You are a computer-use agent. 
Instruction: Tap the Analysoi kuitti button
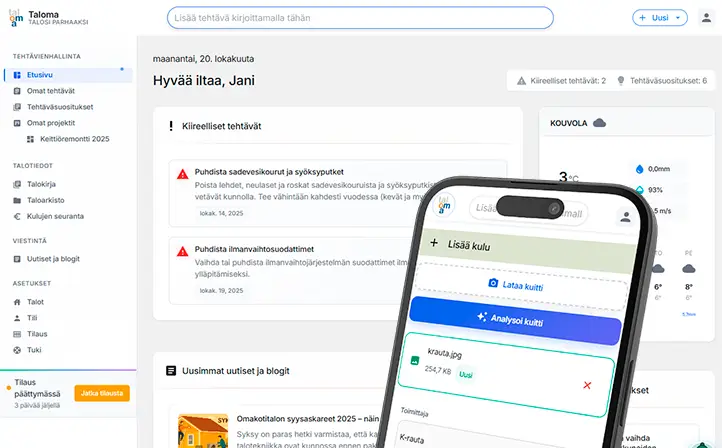tap(518, 321)
